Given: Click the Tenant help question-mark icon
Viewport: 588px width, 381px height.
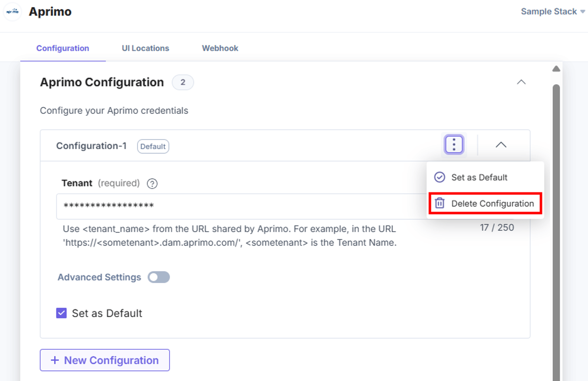Looking at the screenshot, I should pyautogui.click(x=152, y=184).
